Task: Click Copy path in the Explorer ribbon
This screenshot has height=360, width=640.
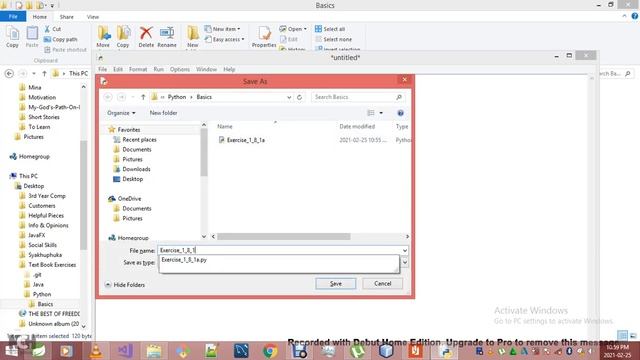Action: click(x=60, y=39)
